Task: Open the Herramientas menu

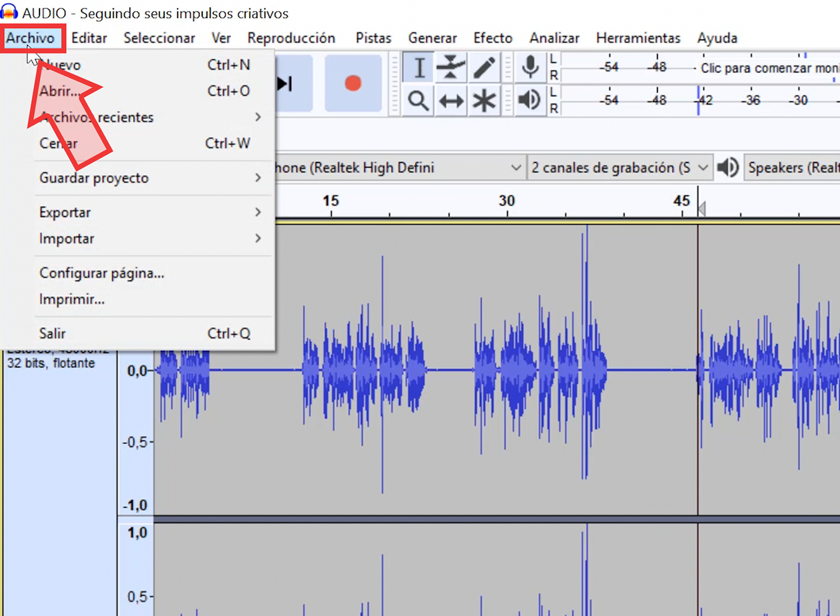Action: 638,38
